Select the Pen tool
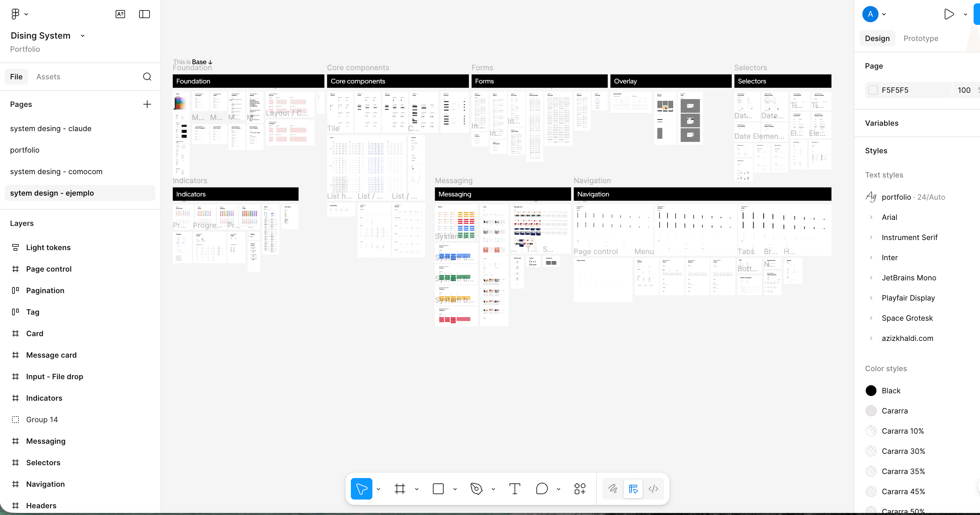 point(477,489)
